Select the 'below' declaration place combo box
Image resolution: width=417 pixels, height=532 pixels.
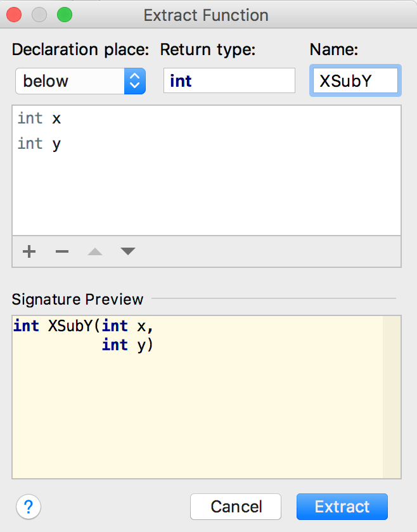(80, 81)
